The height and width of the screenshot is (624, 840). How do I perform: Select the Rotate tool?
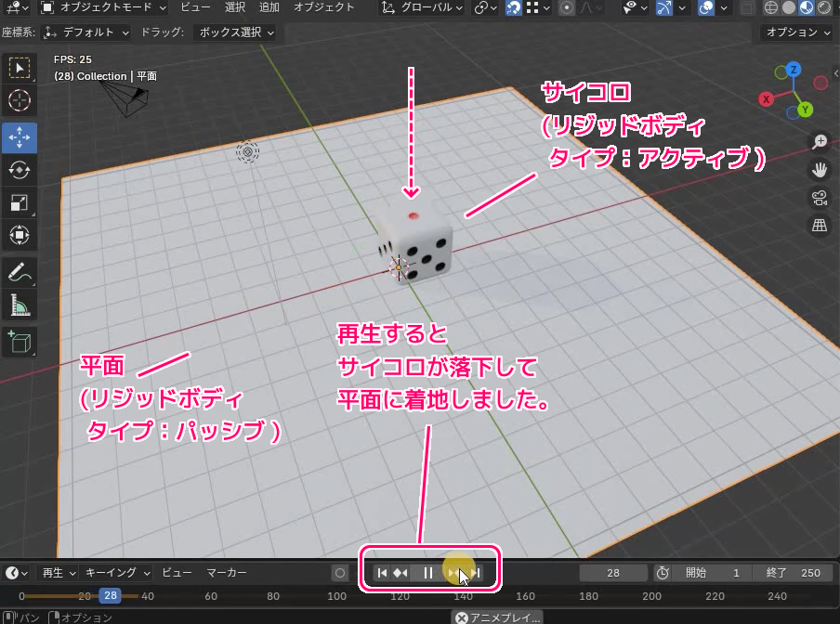pos(20,169)
